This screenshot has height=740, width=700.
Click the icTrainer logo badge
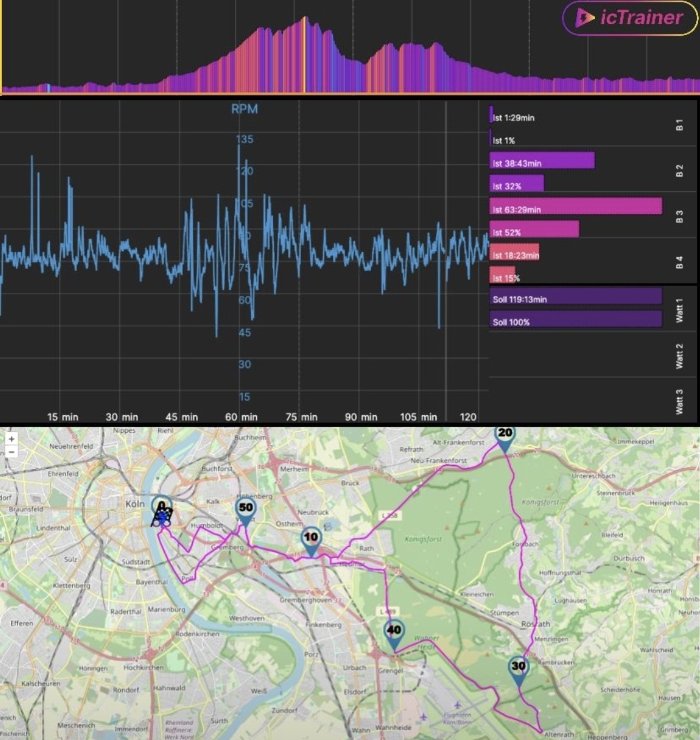(629, 18)
